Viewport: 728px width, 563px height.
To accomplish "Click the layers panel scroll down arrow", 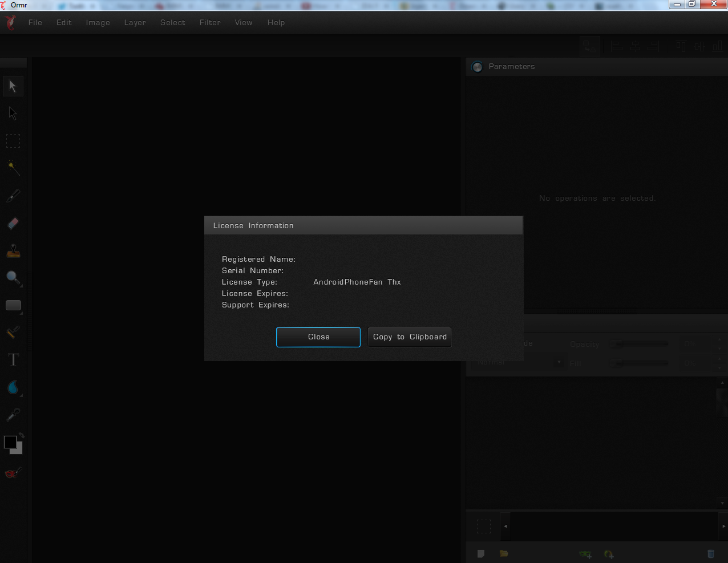I will (722, 503).
